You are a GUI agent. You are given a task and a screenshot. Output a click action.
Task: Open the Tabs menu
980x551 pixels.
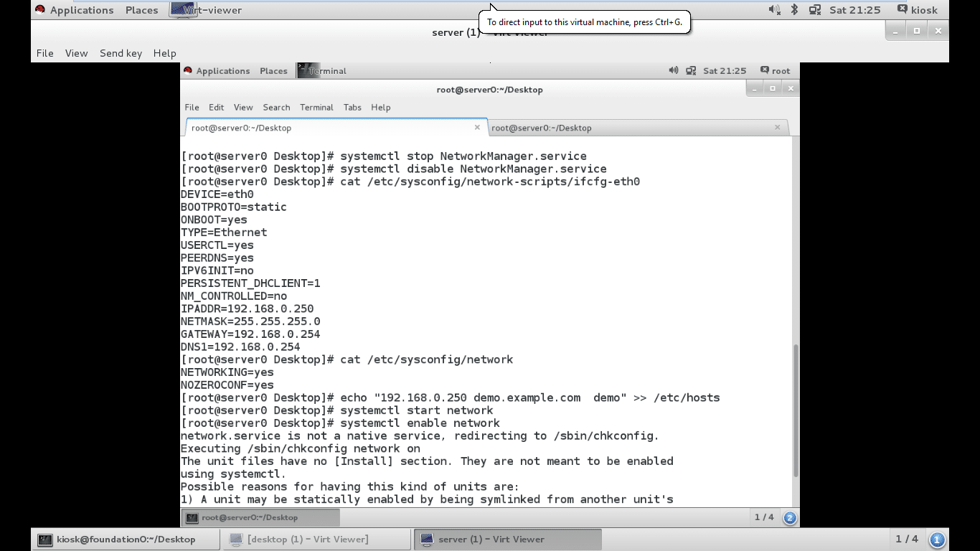[352, 107]
